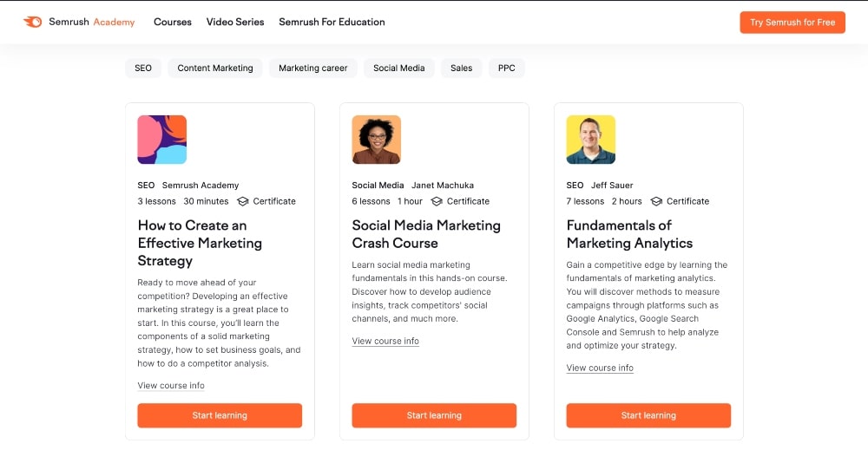
Task: Select the Marketing career filter chip
Action: [312, 68]
